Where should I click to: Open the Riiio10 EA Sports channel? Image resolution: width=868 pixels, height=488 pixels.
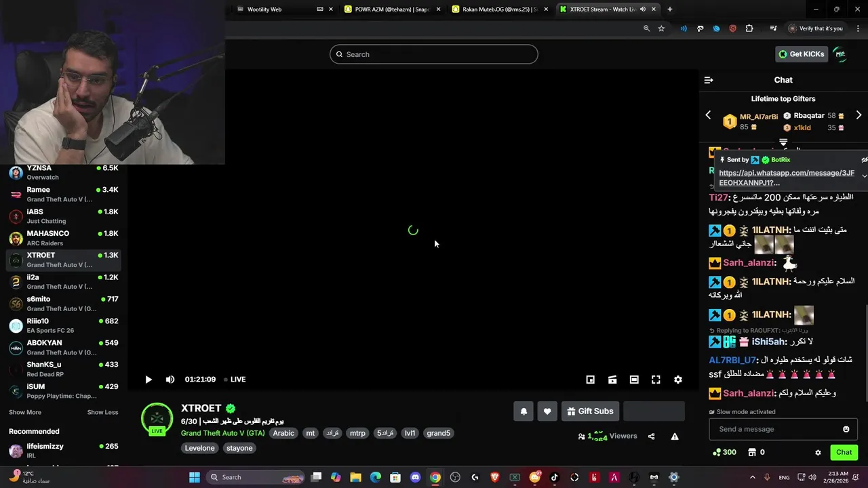click(63, 325)
